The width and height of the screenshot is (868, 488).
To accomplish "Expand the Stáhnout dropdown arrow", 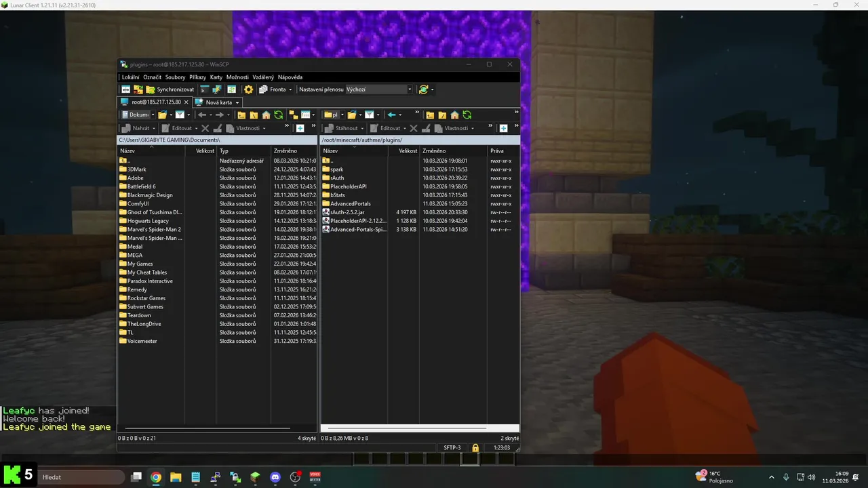I will click(x=362, y=128).
